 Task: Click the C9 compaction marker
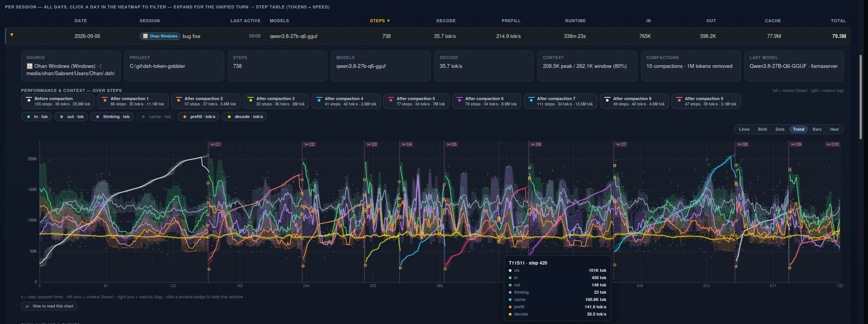click(x=796, y=145)
